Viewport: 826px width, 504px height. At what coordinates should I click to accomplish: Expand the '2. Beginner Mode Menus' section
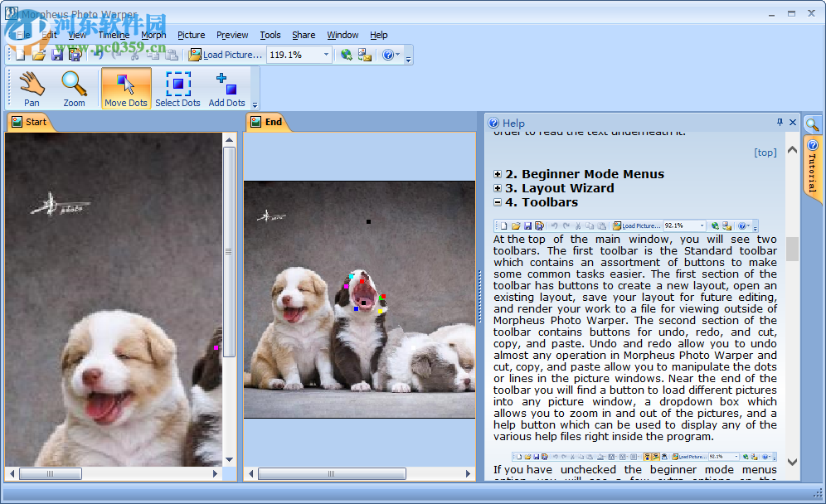(x=497, y=174)
